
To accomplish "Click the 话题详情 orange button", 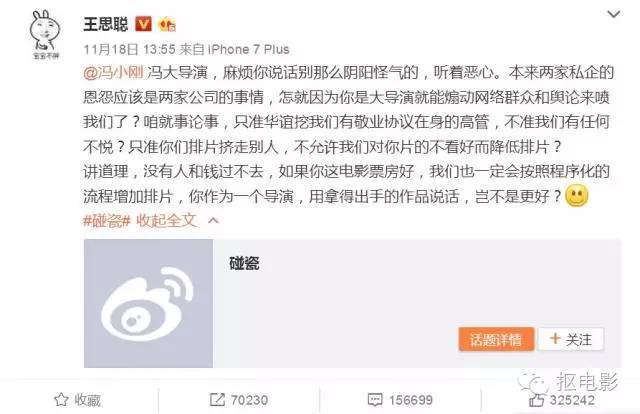I will point(496,339).
